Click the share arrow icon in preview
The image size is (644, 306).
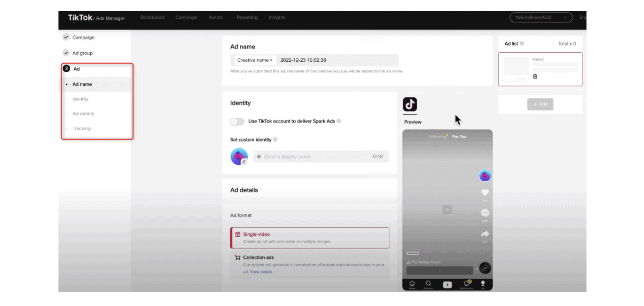tap(485, 234)
